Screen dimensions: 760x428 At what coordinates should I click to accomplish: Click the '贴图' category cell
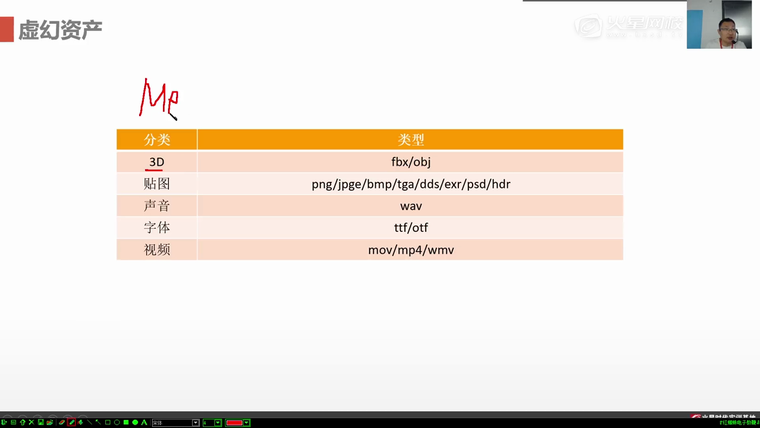[156, 184]
